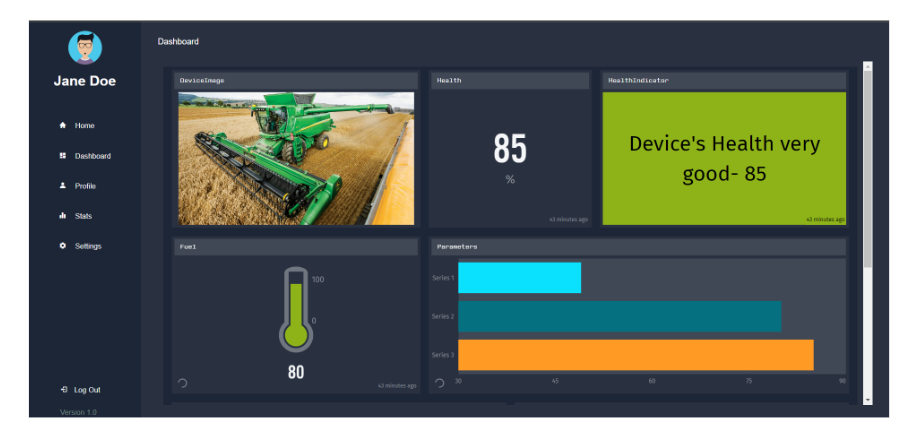
Task: Click the Series 1 cyan bar
Action: (519, 278)
